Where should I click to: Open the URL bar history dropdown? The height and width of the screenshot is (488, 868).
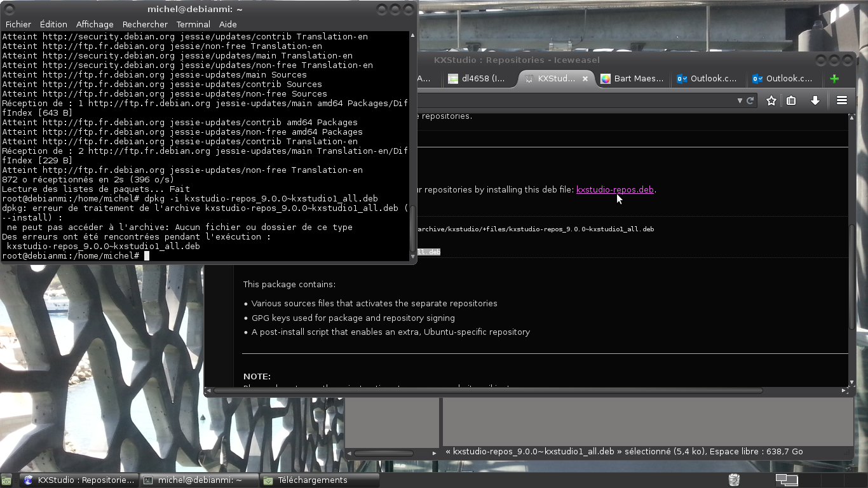pyautogui.click(x=740, y=100)
